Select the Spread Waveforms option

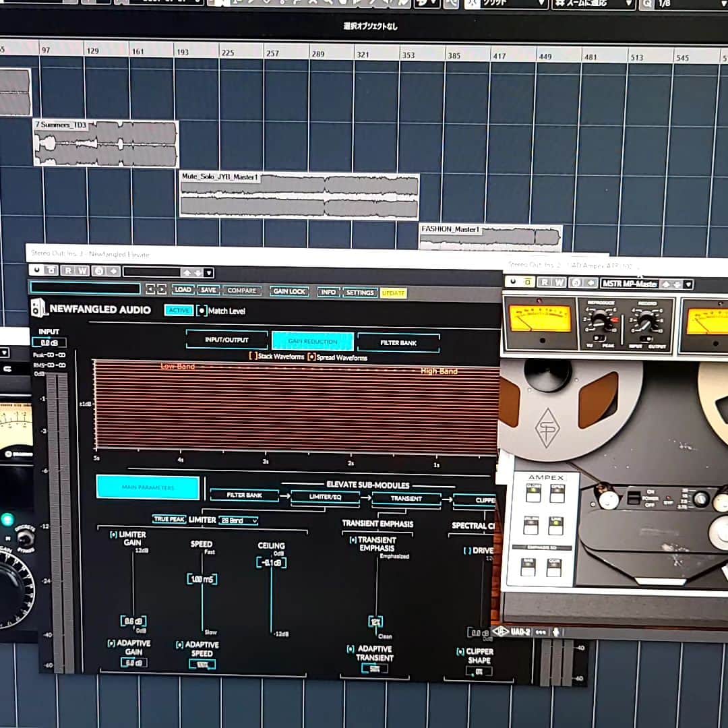click(x=311, y=357)
